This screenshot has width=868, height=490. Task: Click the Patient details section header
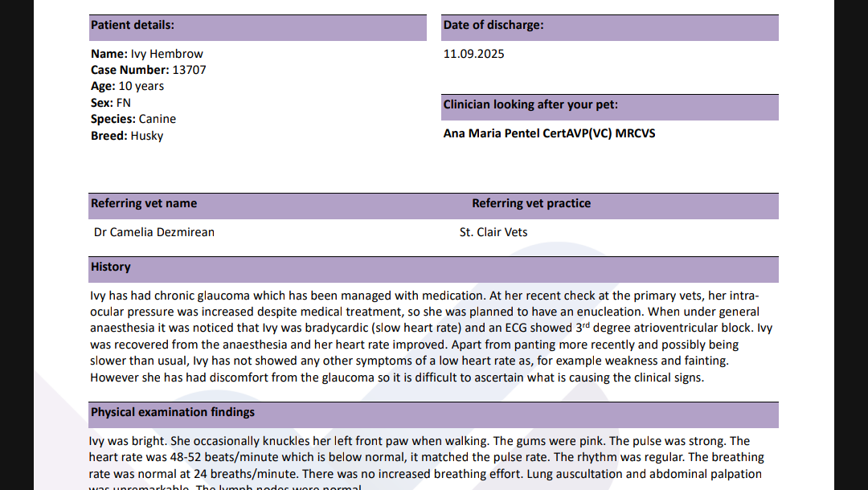133,26
